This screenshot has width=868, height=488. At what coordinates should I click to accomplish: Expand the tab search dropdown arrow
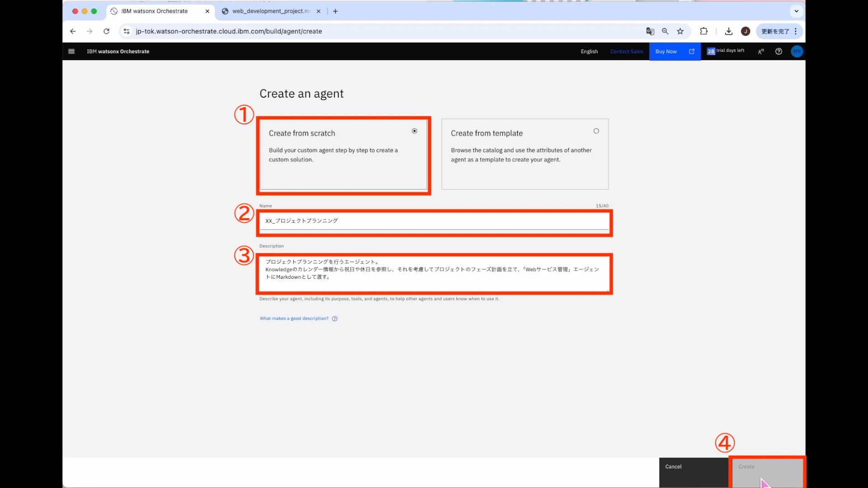(797, 11)
